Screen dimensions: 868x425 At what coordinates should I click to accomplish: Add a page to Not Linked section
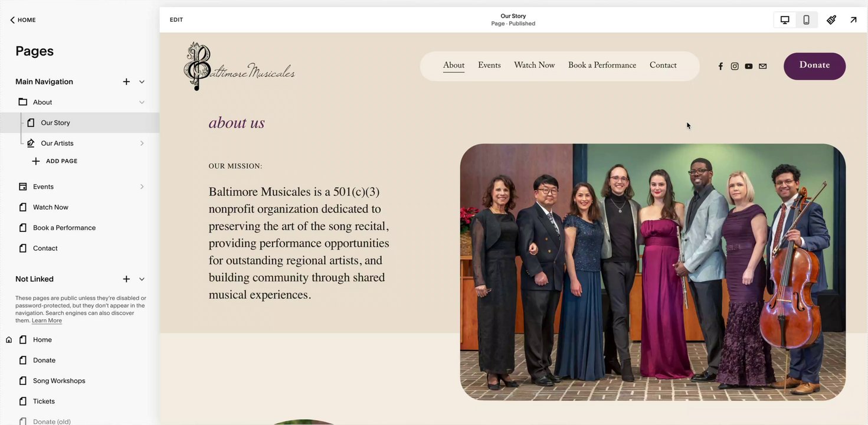pyautogui.click(x=126, y=279)
